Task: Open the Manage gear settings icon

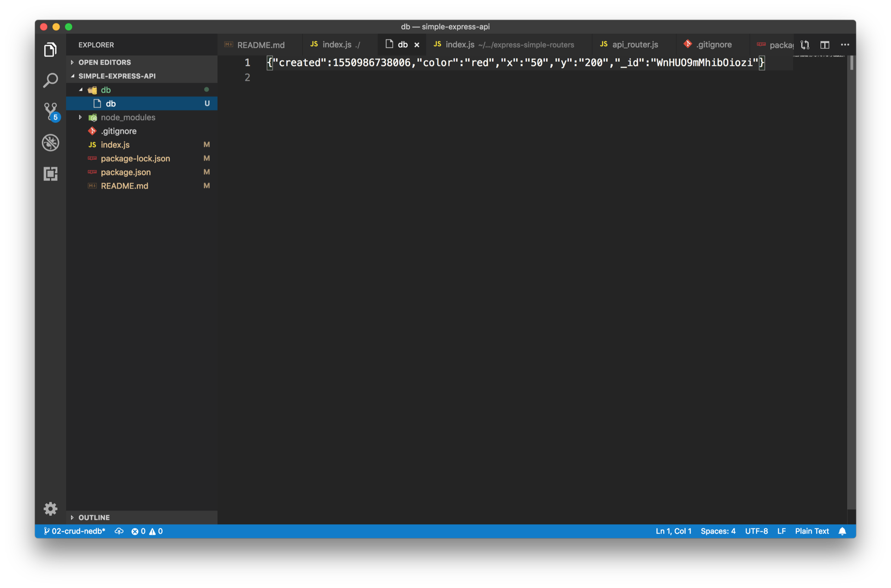Action: 50,509
